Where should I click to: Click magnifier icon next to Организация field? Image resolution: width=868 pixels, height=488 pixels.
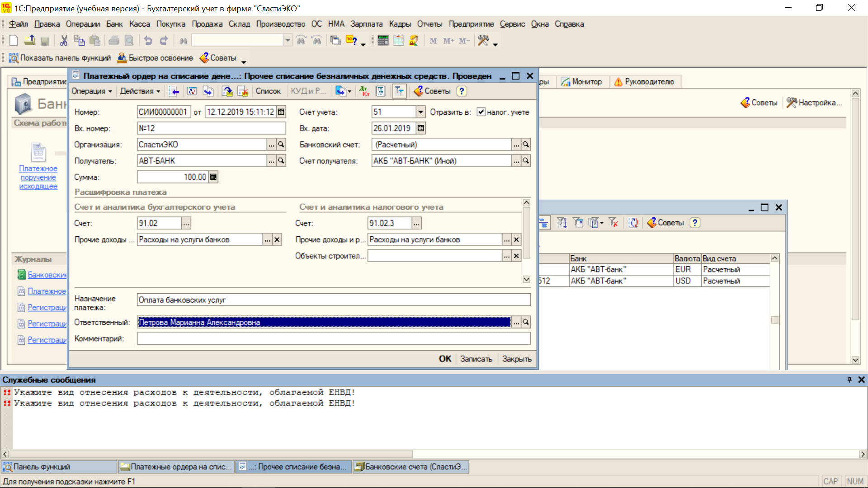pos(281,145)
